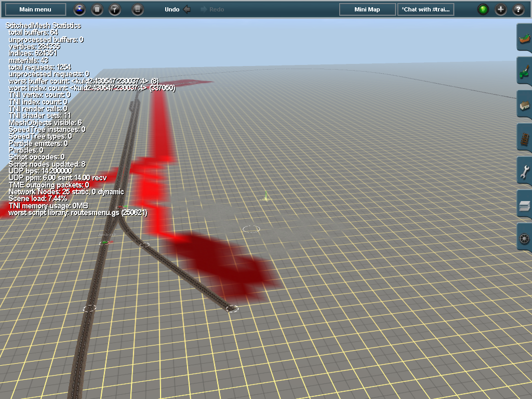Open world settings via the wheel icon

click(x=524, y=239)
